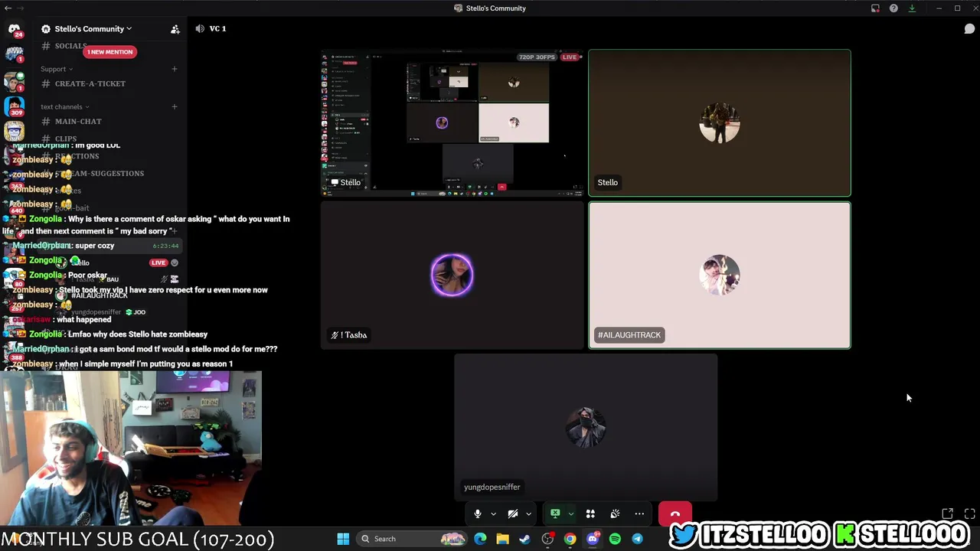Pop out the call window
The width and height of the screenshot is (980, 551).
click(947, 514)
